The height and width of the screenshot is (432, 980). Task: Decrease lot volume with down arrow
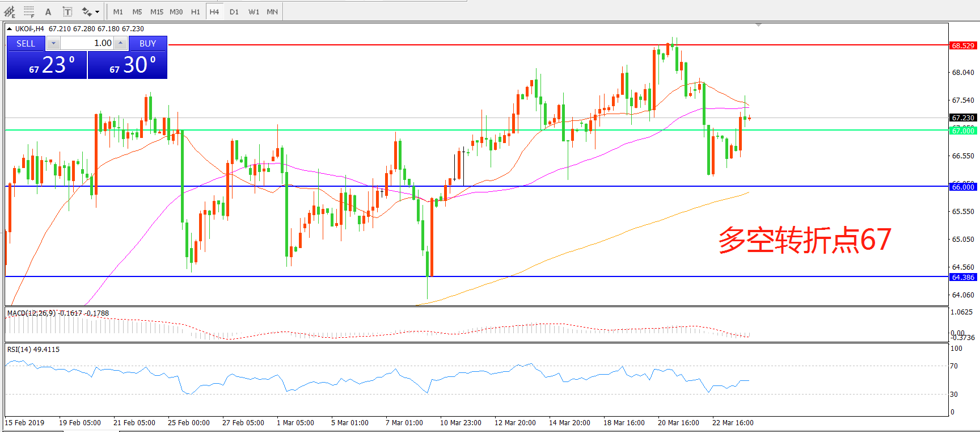(x=53, y=43)
